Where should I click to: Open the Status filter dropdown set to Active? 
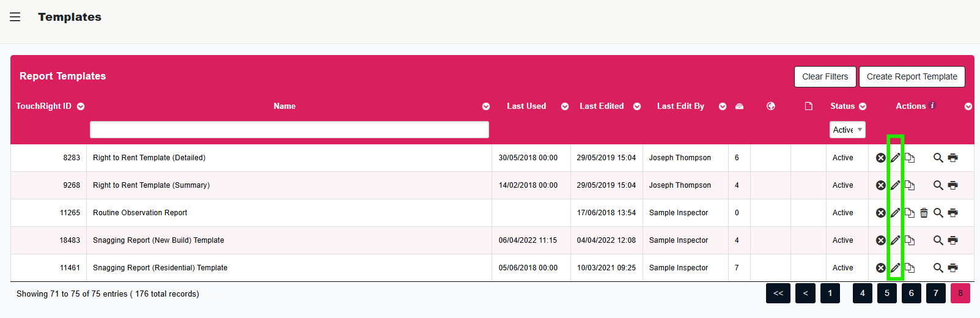point(847,130)
